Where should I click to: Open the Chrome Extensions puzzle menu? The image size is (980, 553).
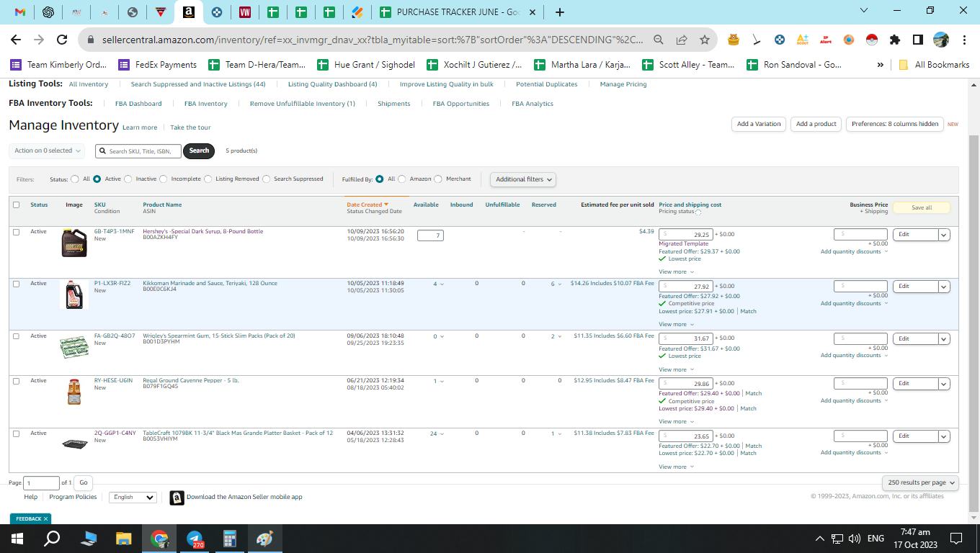point(895,40)
